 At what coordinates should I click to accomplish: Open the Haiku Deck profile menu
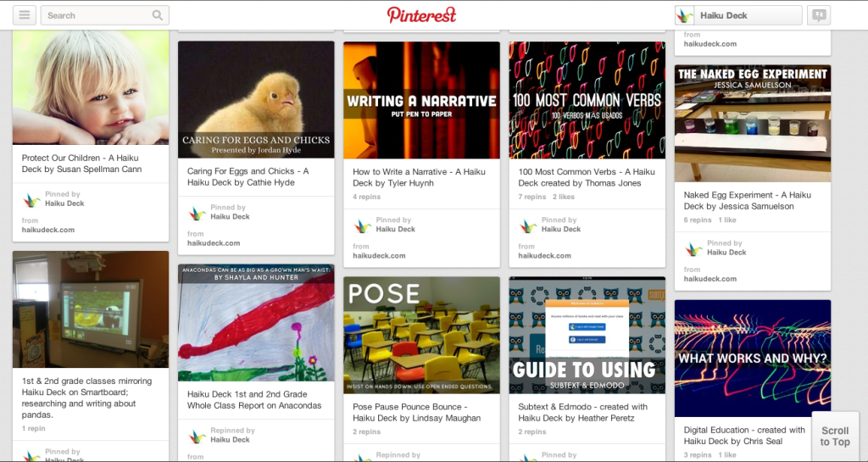tap(738, 15)
